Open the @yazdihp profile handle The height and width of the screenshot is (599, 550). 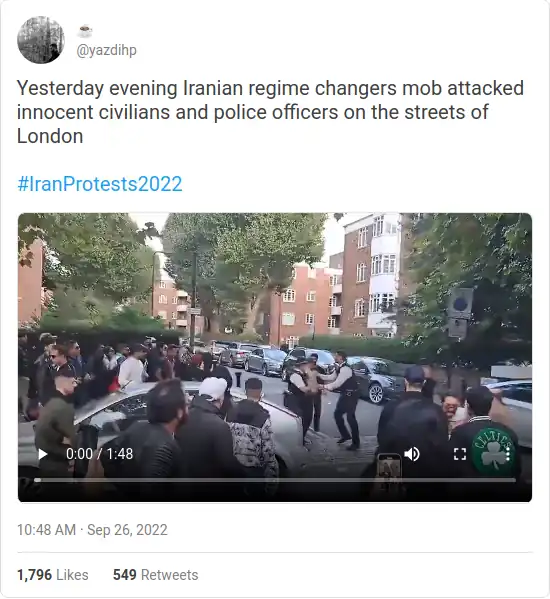(x=107, y=50)
